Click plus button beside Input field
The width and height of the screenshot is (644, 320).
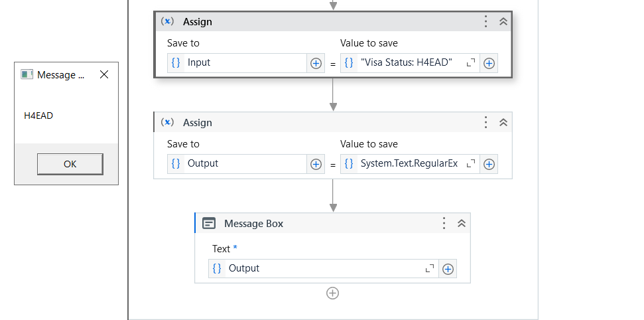point(316,63)
